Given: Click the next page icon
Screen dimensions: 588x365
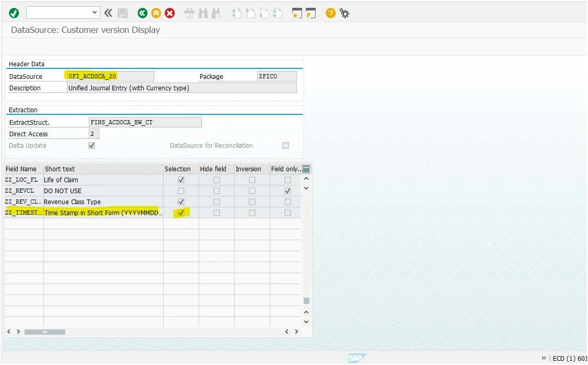Looking at the screenshot, I should tap(264, 14).
